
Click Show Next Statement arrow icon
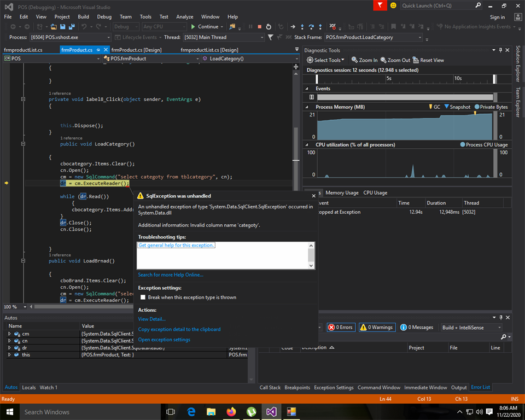[293, 26]
